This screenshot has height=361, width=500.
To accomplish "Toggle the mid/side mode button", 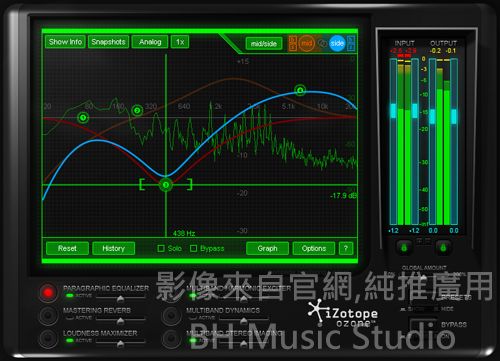I will (264, 44).
